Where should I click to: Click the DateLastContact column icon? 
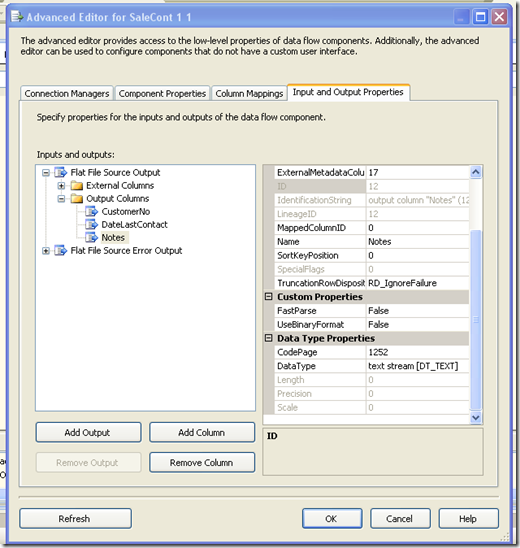[x=92, y=224]
